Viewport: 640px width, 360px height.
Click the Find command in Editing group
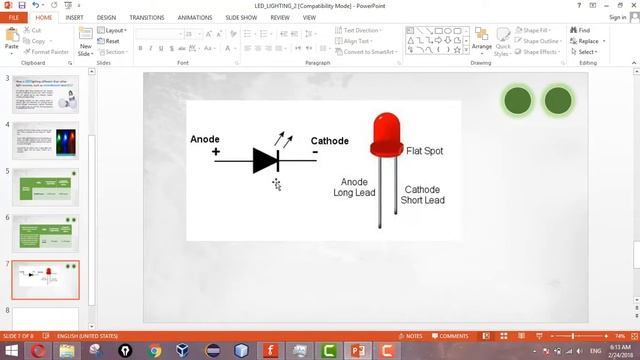(580, 30)
